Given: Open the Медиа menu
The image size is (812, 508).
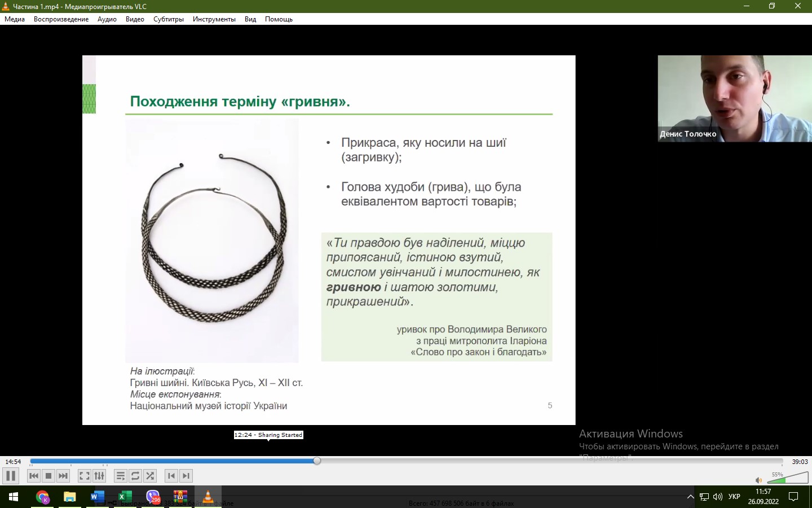Looking at the screenshot, I should click(15, 19).
